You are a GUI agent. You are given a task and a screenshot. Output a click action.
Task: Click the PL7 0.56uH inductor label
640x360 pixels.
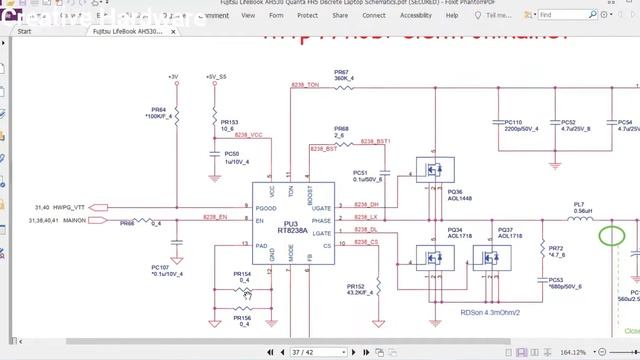(x=582, y=208)
